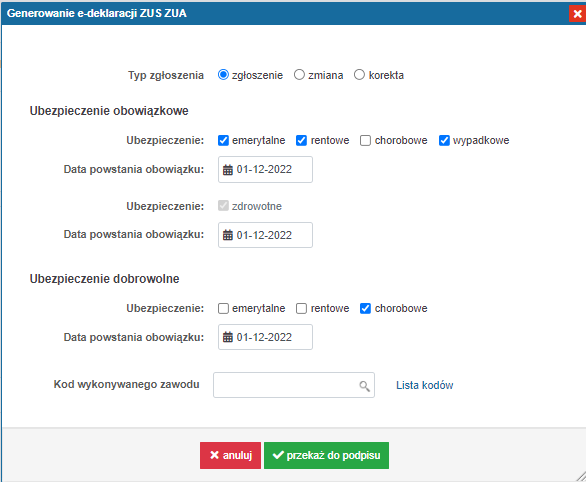This screenshot has height=482, width=586.
Task: Enable obligatory chorobowe checkbox
Action: [365, 140]
